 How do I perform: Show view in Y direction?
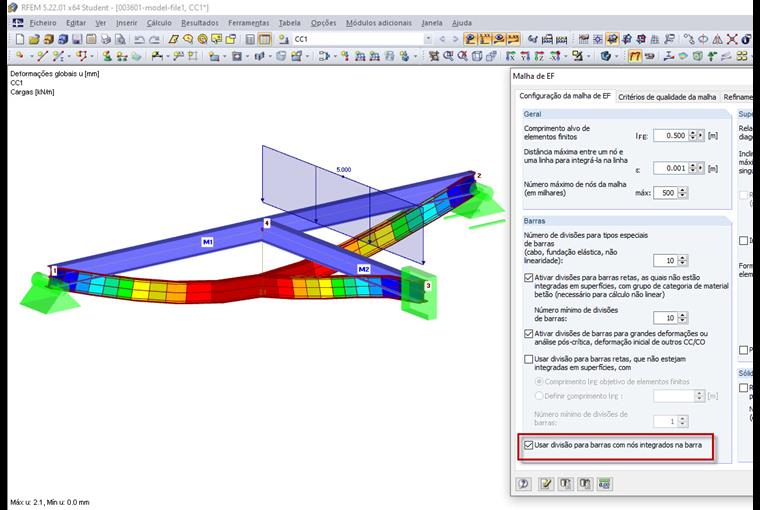tap(524, 56)
